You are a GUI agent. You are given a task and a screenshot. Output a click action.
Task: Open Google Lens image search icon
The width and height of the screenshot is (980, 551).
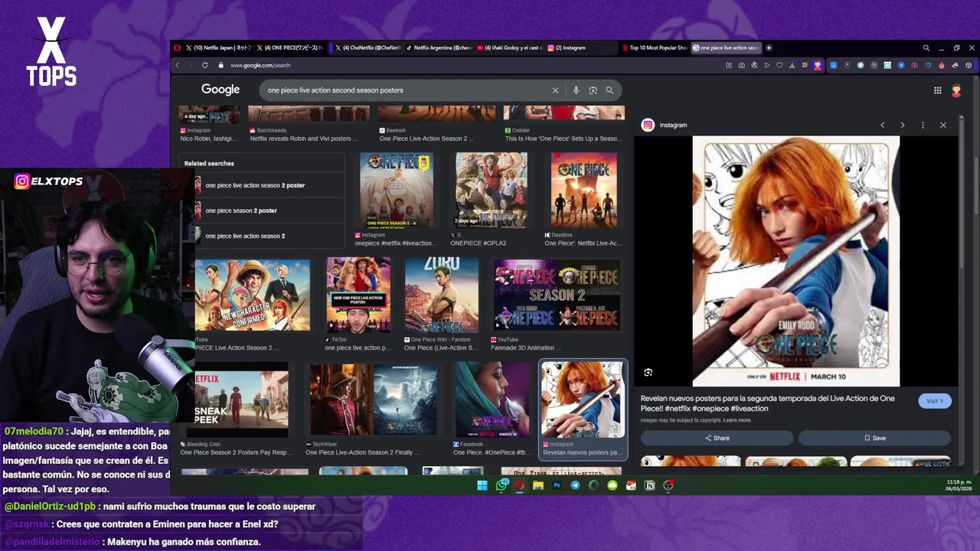[593, 90]
